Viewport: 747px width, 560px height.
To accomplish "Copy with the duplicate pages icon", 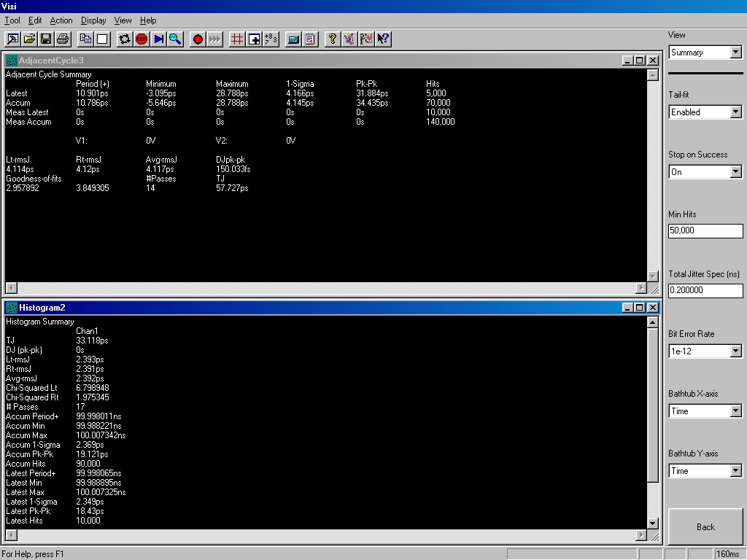I will point(86,39).
